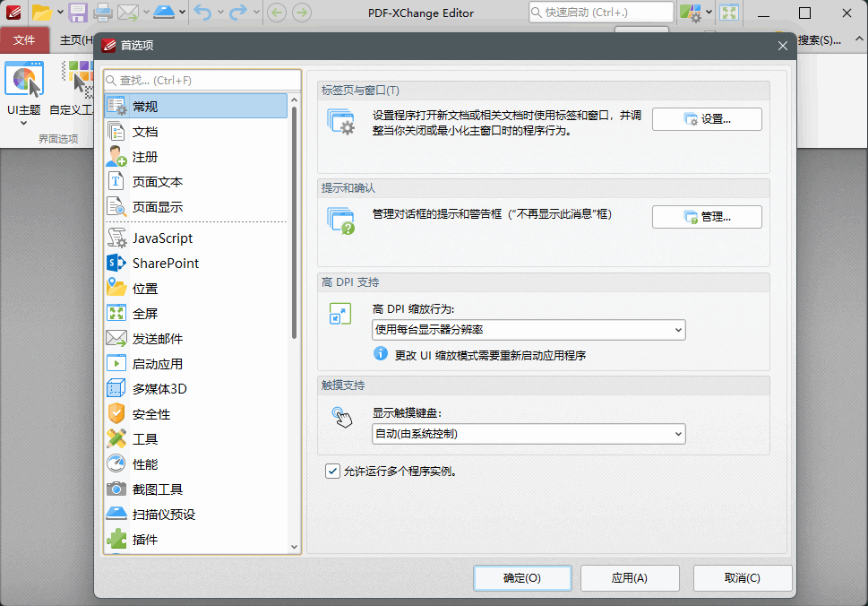This screenshot has height=606, width=868.
Task: Switch to the 主页 ribbon tab
Action: point(76,39)
